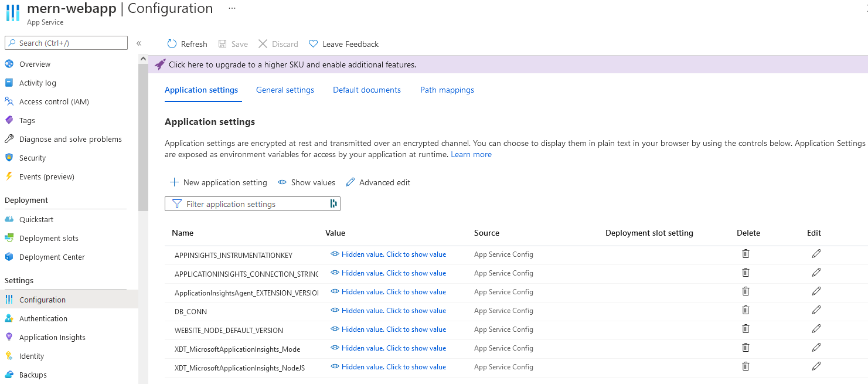This screenshot has height=384, width=868.
Task: Open the Path mappings tab
Action: pos(447,90)
